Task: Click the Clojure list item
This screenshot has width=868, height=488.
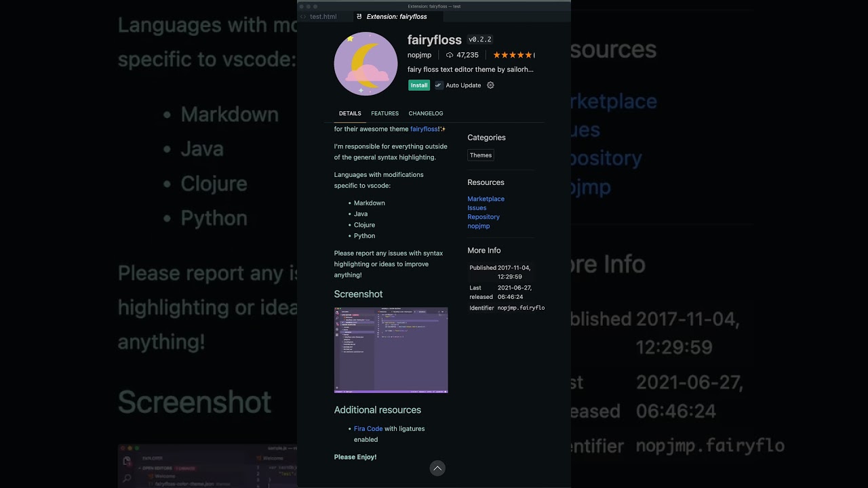Action: point(364,224)
